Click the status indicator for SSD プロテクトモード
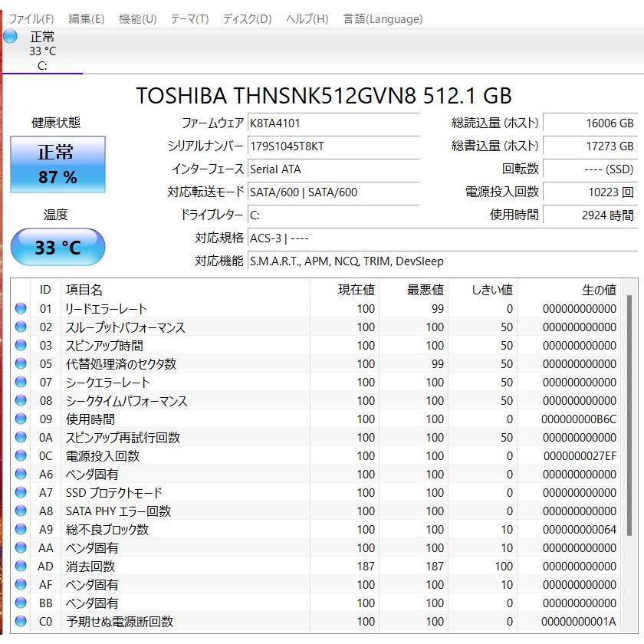 (21, 492)
